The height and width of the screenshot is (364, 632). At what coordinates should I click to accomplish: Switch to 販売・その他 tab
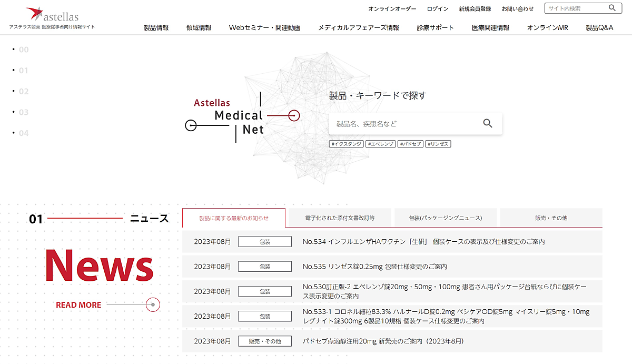click(x=551, y=218)
